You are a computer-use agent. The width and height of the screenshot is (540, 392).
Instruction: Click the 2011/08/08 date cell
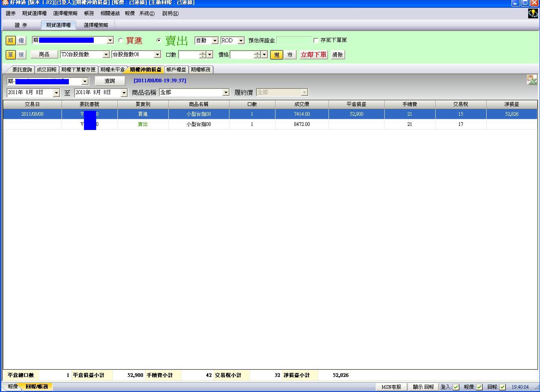click(32, 114)
